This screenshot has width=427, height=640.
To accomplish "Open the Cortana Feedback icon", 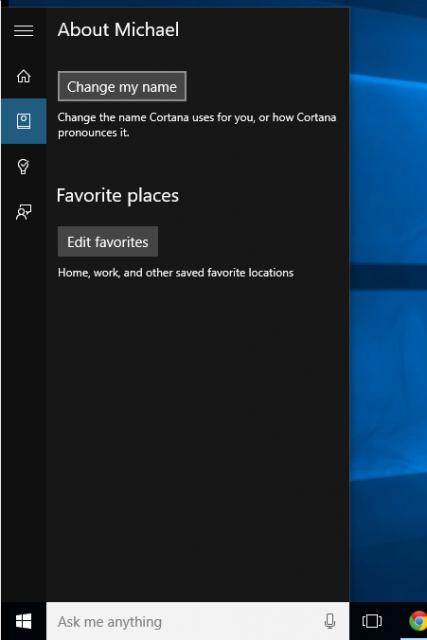I will 23,212.
